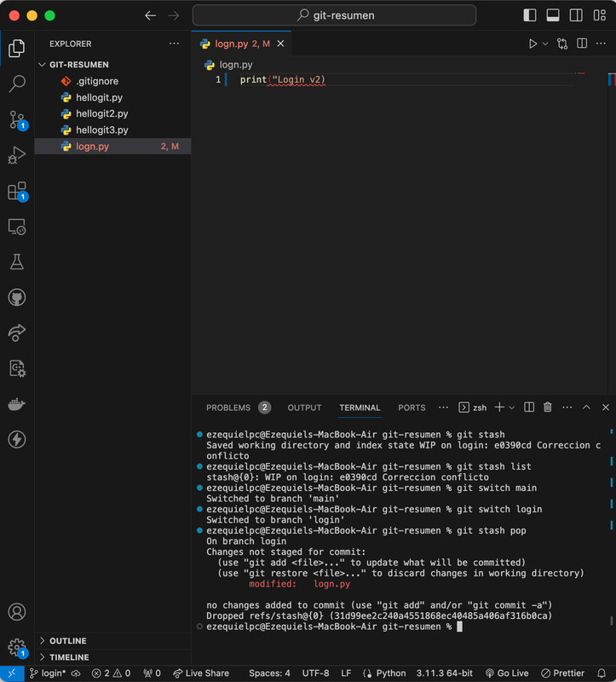Viewport: 616px width, 682px height.
Task: Close the logn.py editor tab
Action: pos(281,43)
